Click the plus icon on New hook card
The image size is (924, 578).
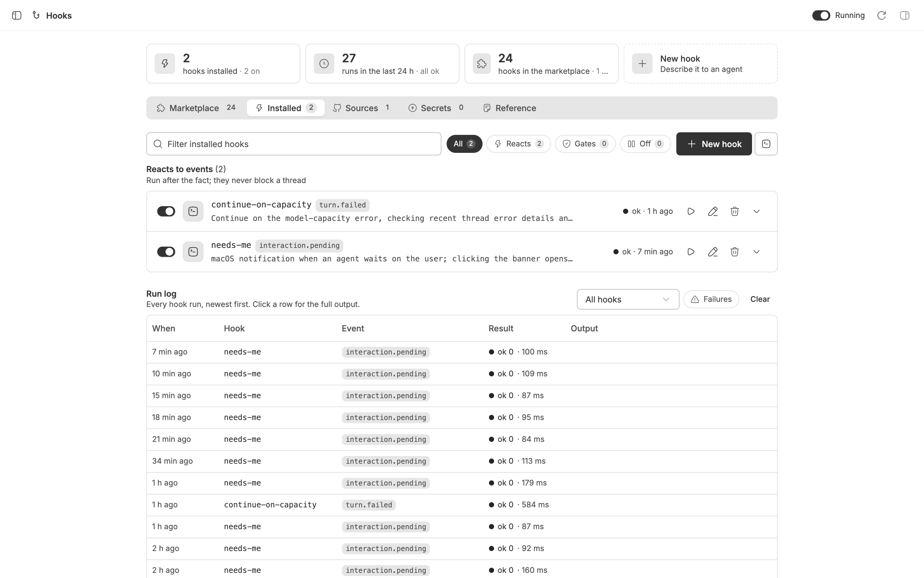642,64
